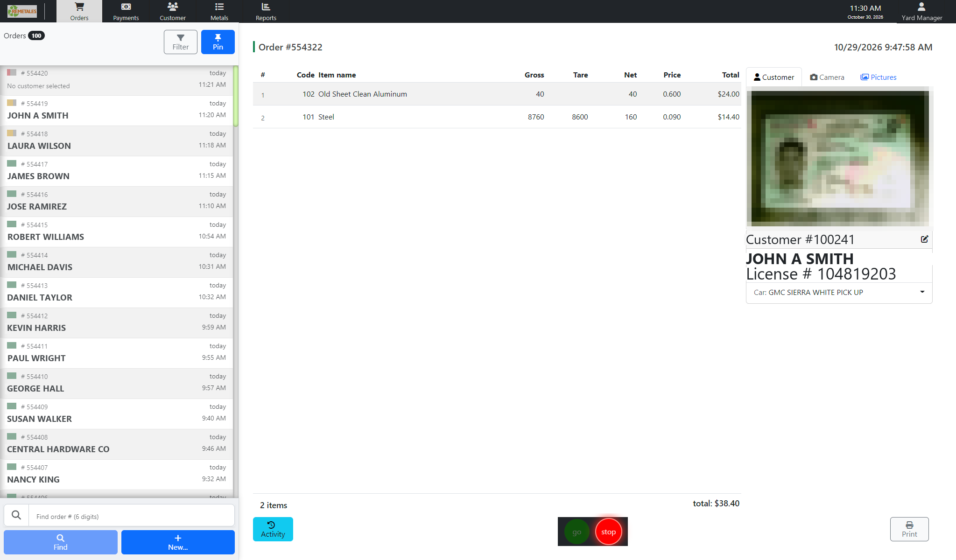This screenshot has height=560, width=956.
Task: Click the Print button
Action: tap(909, 529)
